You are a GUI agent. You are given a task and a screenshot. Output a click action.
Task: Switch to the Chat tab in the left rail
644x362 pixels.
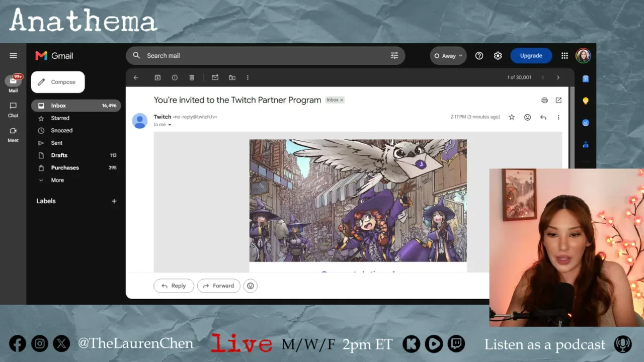point(13,110)
